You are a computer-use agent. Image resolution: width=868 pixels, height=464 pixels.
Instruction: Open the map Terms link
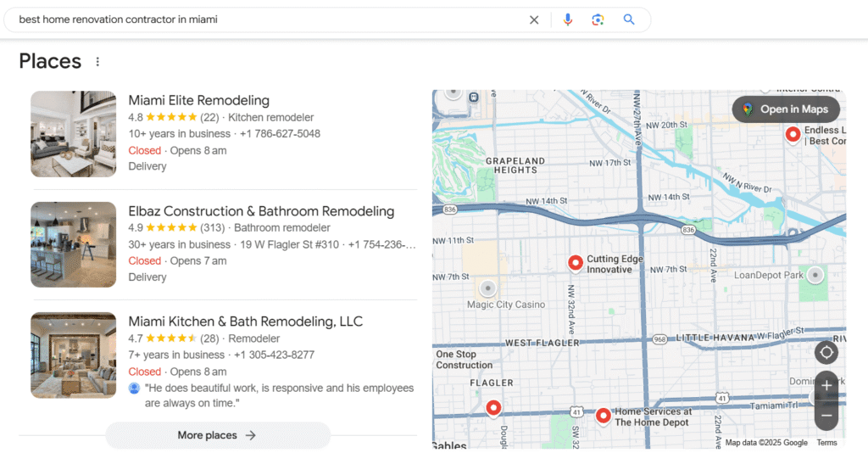[x=826, y=443]
